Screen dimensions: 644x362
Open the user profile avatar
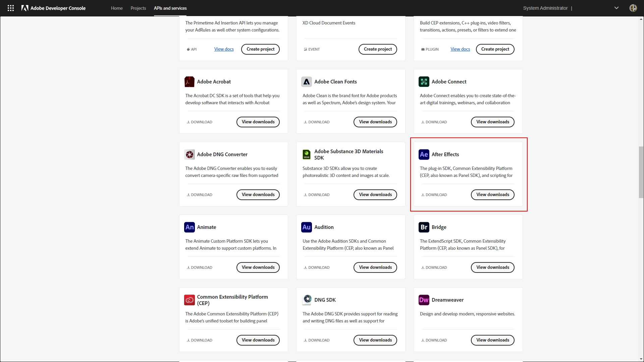[x=633, y=8]
